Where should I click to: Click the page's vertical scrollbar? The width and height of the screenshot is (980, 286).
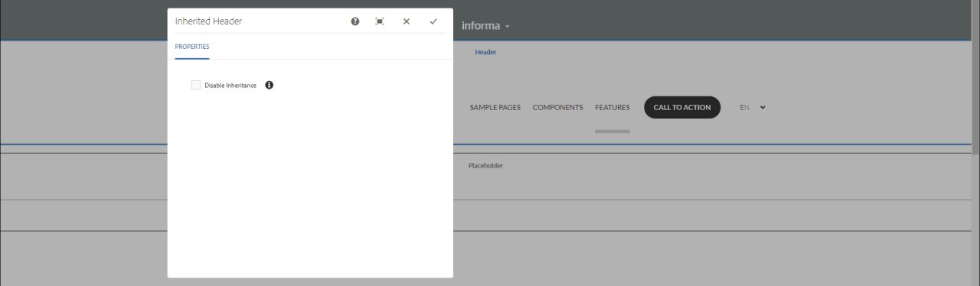point(975,143)
